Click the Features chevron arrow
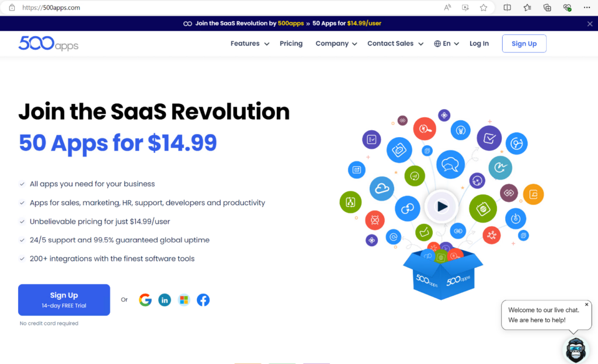Viewport: 598px width, 364px height. pos(266,44)
